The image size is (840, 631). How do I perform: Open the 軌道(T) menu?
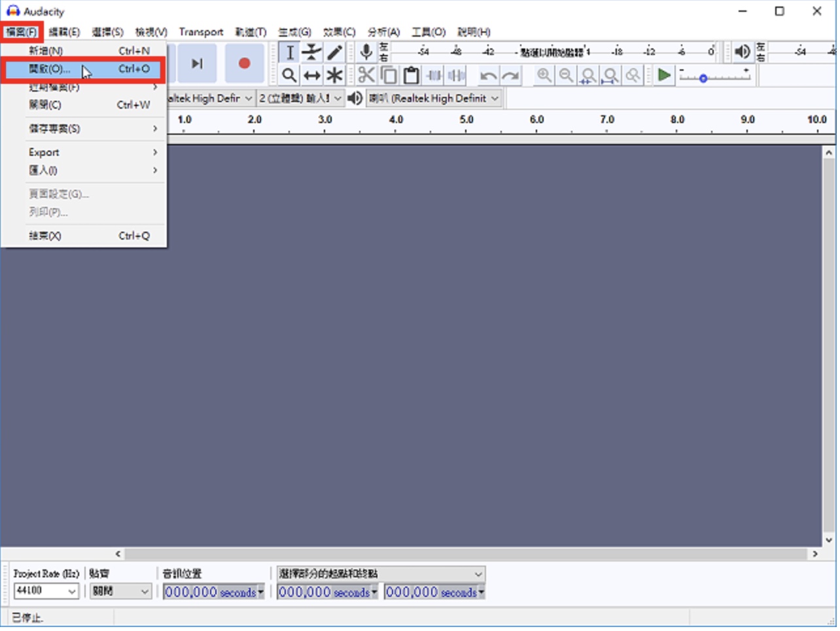pos(251,32)
